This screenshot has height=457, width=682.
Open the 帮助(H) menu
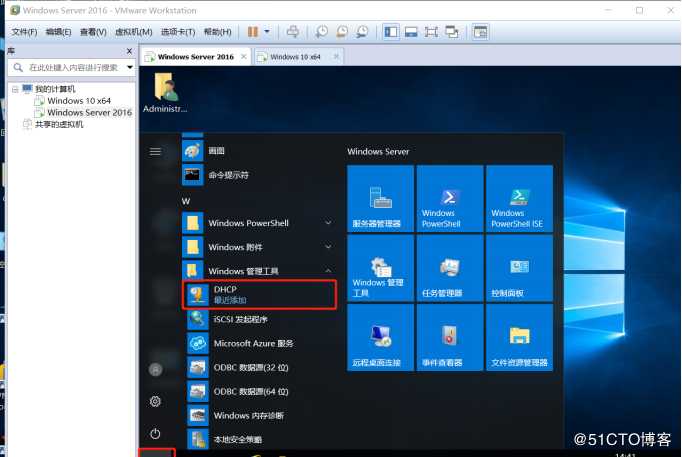217,32
